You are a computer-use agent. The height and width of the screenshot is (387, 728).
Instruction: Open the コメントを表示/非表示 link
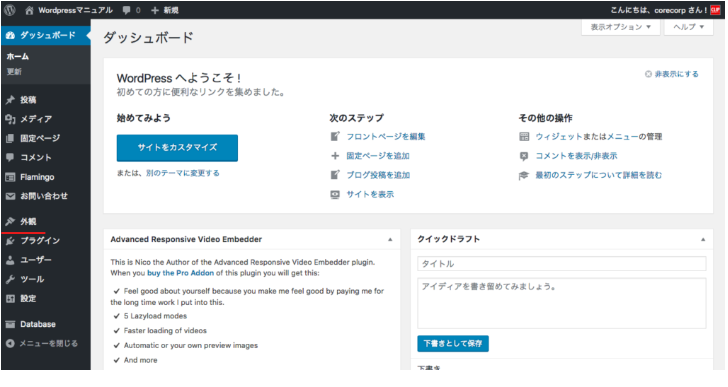pyautogui.click(x=576, y=156)
